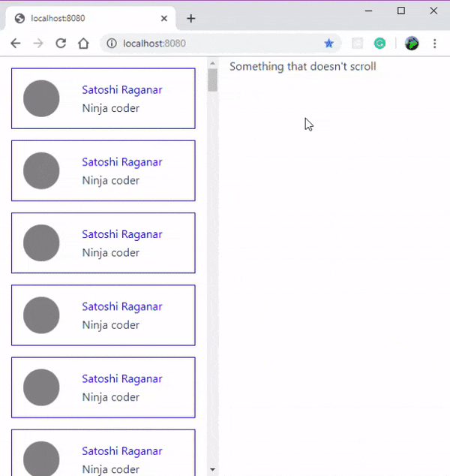Close the browser window
This screenshot has height=476, width=450.
[433, 11]
